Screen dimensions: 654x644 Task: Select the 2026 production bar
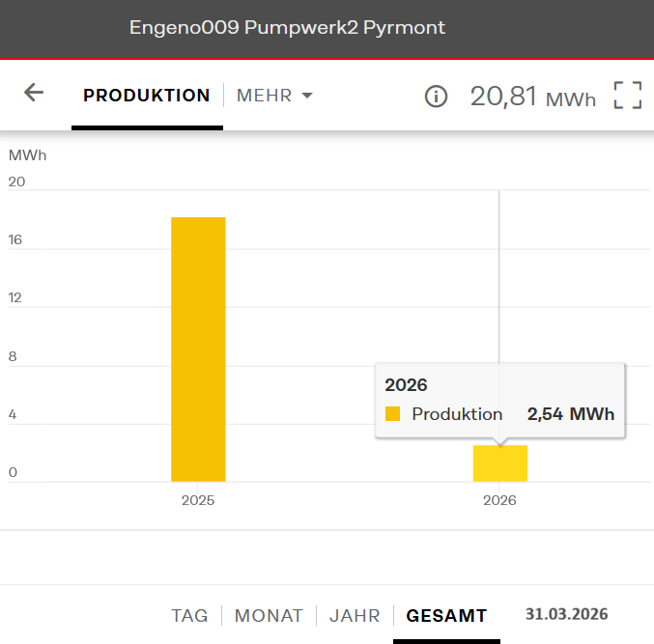pyautogui.click(x=499, y=463)
